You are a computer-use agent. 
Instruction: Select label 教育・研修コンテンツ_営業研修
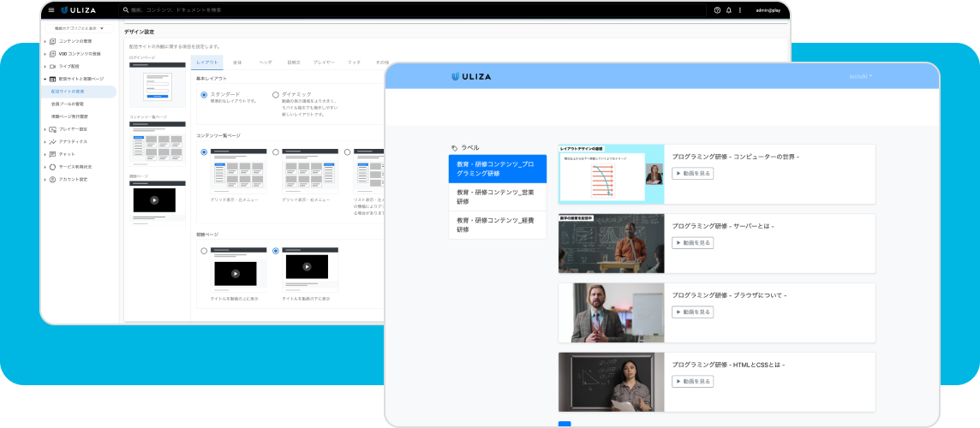(498, 197)
